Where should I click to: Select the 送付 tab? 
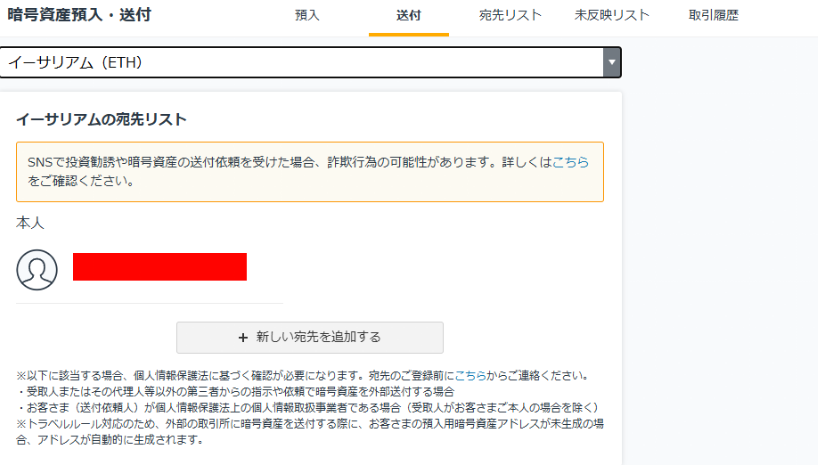point(408,16)
